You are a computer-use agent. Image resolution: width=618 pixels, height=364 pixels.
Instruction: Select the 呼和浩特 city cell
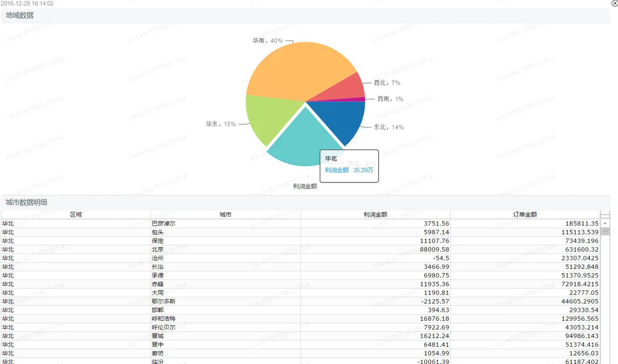[226, 319]
